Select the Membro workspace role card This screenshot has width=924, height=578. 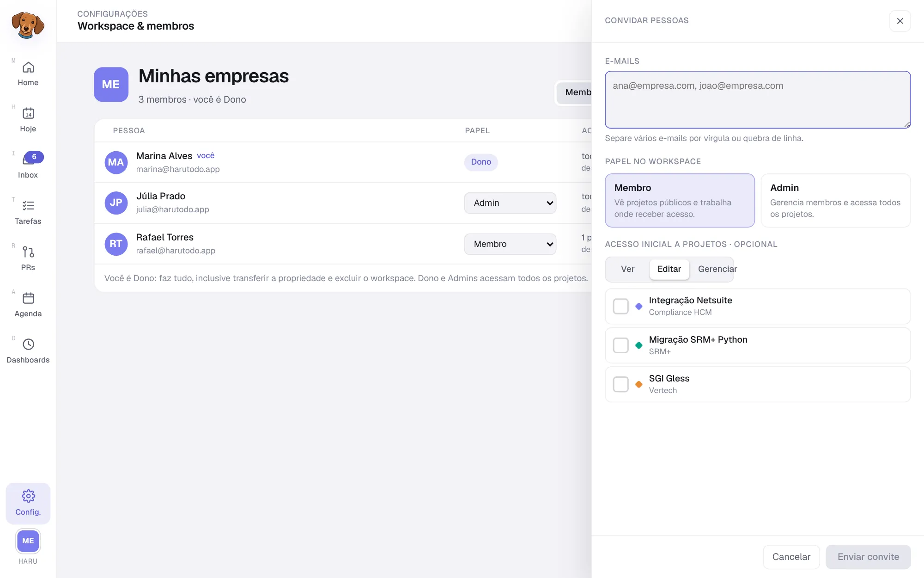[680, 200]
